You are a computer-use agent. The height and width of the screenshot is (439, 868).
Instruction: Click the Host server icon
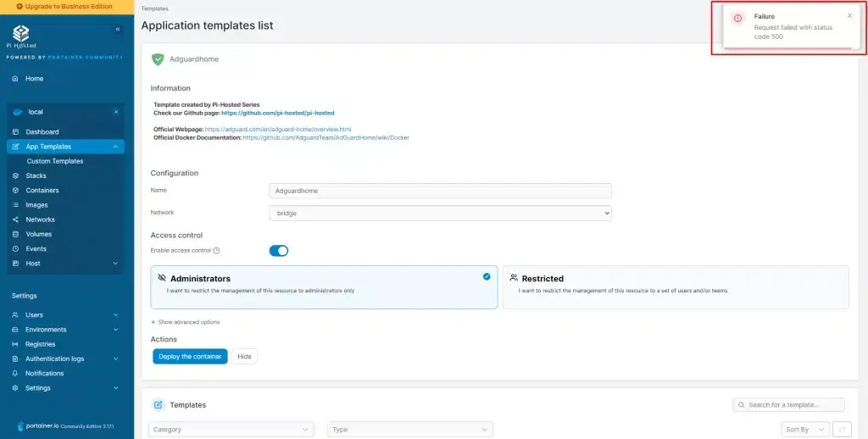point(15,264)
